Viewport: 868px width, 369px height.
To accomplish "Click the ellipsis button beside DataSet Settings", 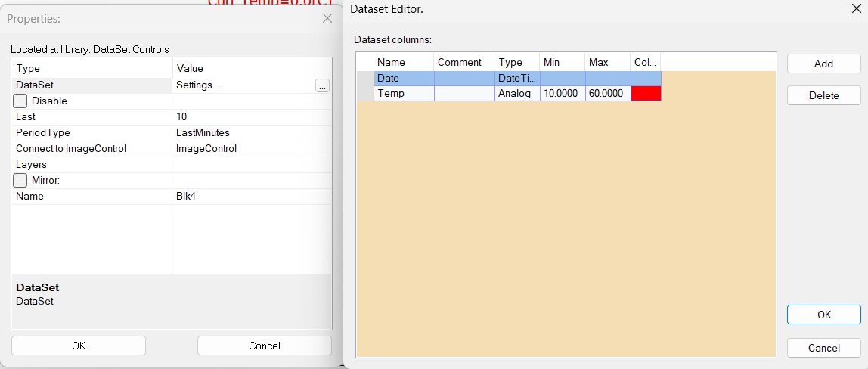I will click(x=322, y=85).
